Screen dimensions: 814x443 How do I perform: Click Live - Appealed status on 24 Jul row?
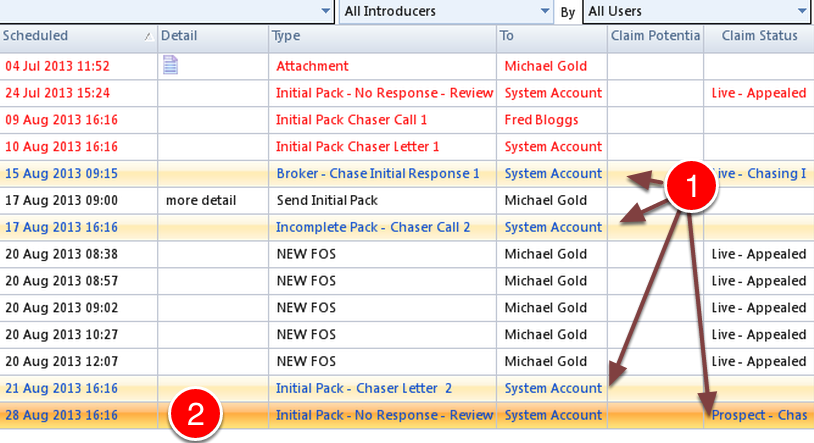pyautogui.click(x=758, y=93)
